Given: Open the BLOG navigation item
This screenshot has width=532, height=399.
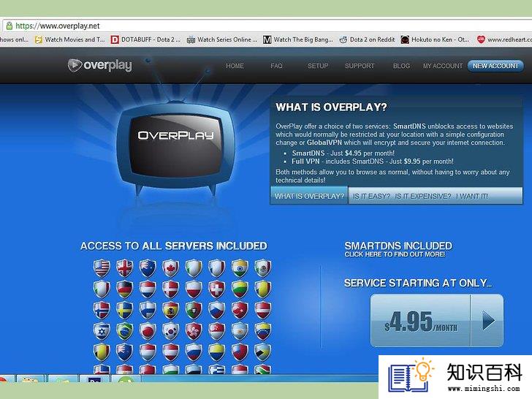Looking at the screenshot, I should coord(401,66).
